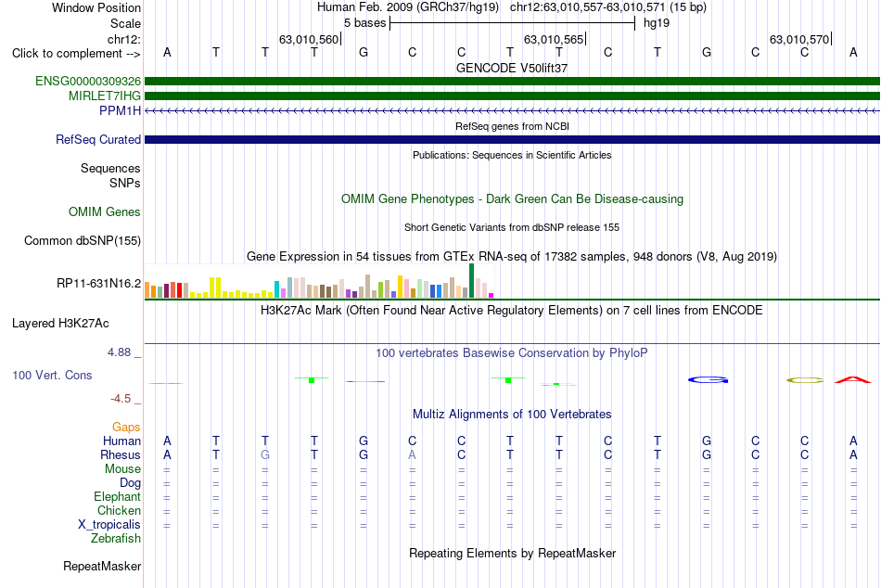Click the chr12: ruler label
This screenshot has height=588, width=881.
[123, 39]
